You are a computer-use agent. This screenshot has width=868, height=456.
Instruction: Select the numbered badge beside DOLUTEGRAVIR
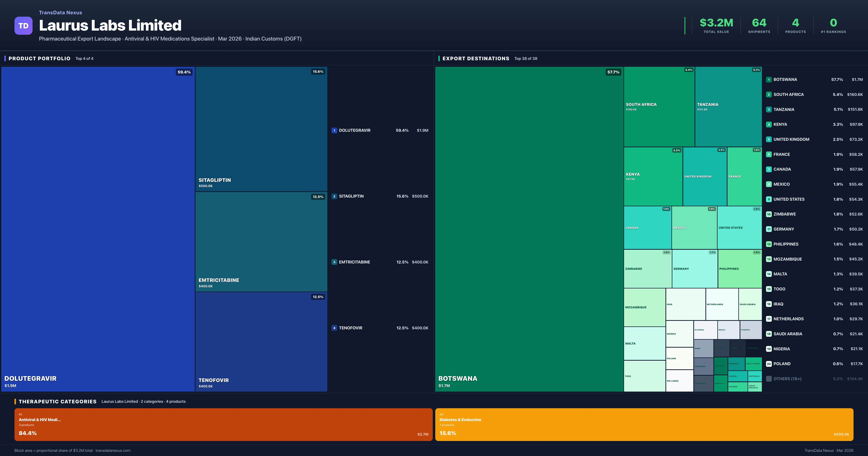334,130
